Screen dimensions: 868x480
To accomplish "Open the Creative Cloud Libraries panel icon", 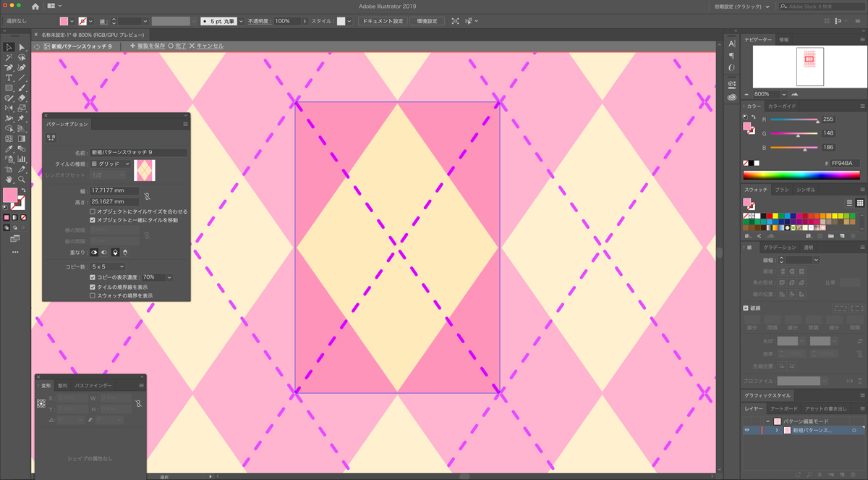I will click(x=732, y=97).
